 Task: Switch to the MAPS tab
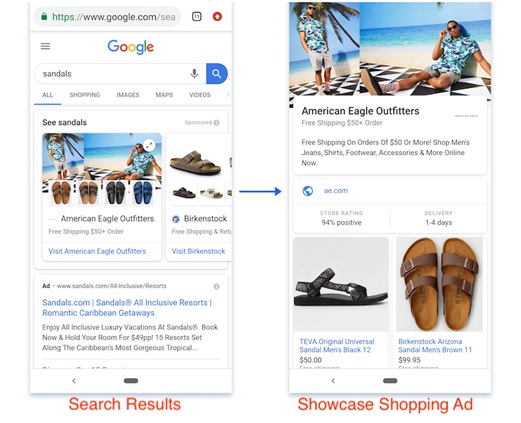click(164, 95)
